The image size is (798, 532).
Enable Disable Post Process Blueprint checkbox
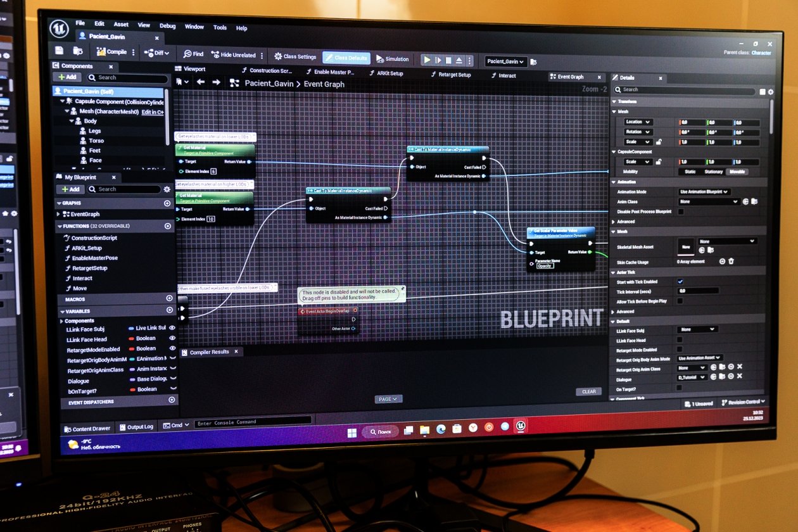[x=681, y=212]
